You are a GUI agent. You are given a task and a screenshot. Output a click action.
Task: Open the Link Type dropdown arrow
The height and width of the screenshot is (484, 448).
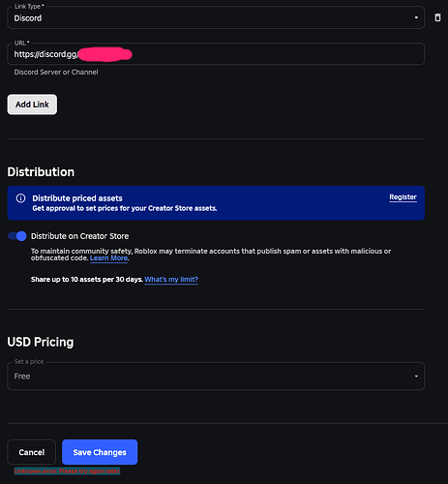[x=416, y=17]
